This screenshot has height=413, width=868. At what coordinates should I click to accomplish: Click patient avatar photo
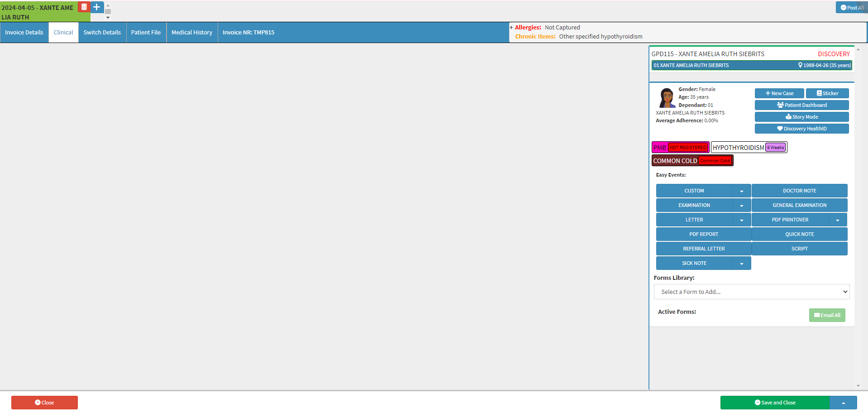pos(667,97)
